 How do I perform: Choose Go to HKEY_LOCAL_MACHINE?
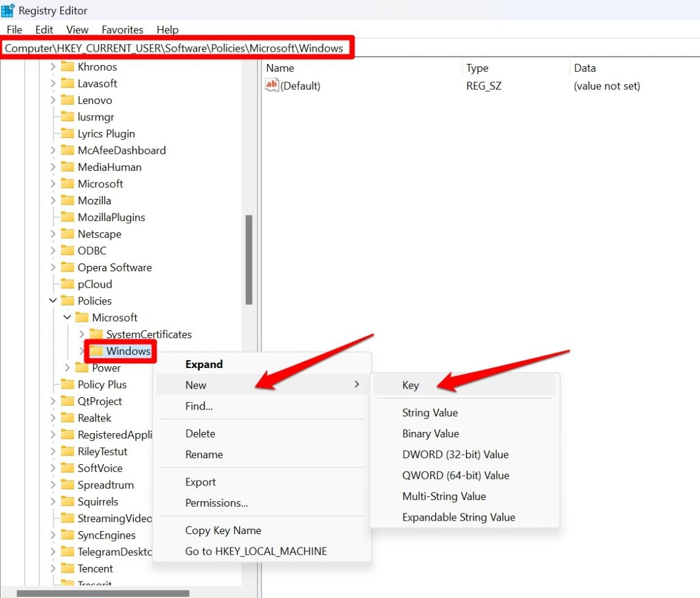point(262,551)
